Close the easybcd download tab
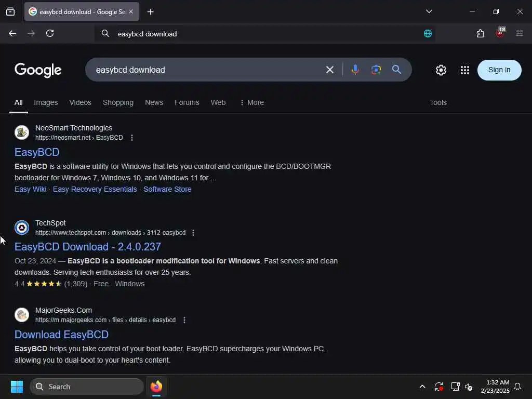Viewport: 532px width, 399px height. click(x=131, y=11)
